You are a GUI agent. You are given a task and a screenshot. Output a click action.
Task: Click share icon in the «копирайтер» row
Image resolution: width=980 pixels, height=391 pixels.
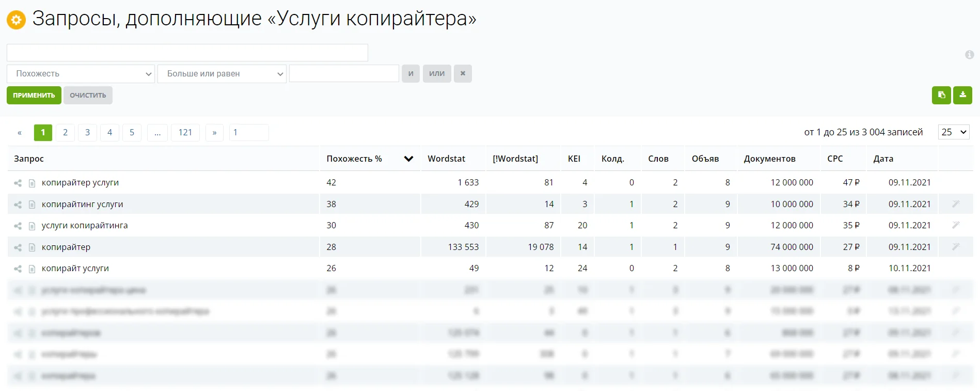coord(18,247)
